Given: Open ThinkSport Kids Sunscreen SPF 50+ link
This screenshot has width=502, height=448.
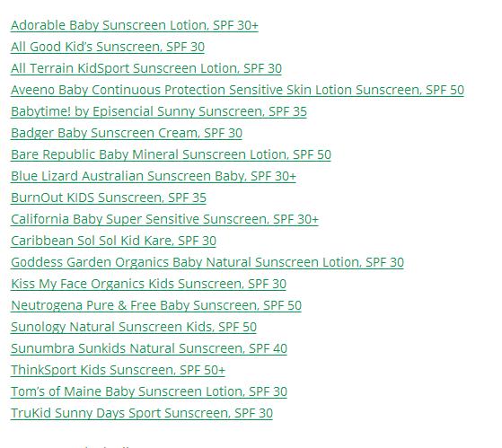Looking at the screenshot, I should coord(119,370).
